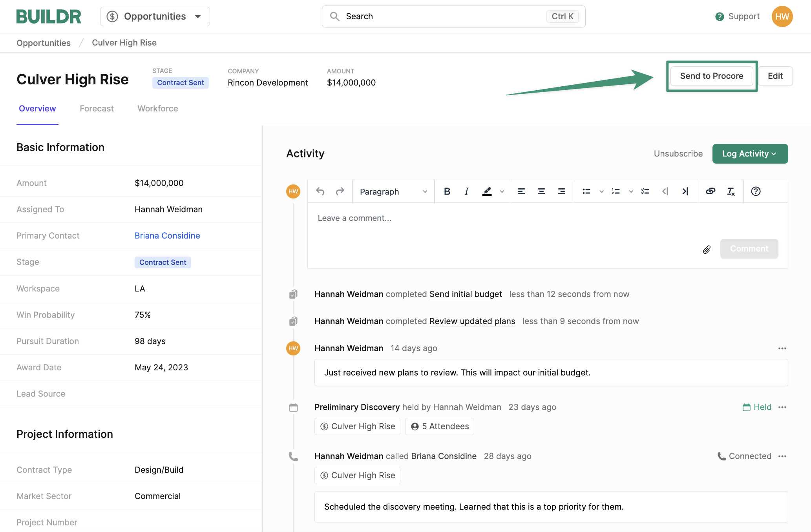Toggle italic text formatting

click(x=466, y=191)
